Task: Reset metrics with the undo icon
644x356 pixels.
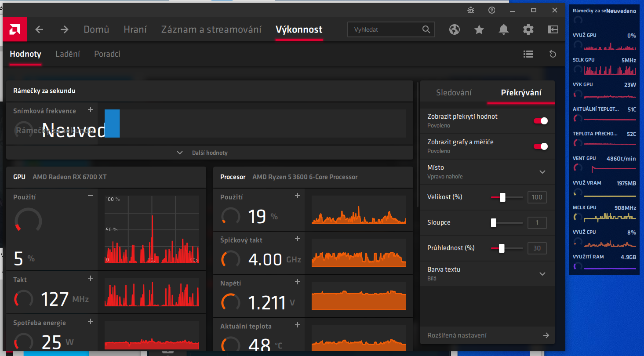Action: tap(553, 54)
